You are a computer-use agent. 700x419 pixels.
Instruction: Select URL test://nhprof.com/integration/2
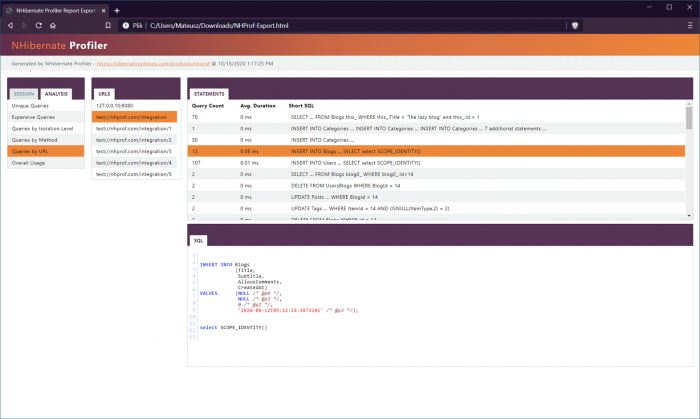tap(134, 140)
